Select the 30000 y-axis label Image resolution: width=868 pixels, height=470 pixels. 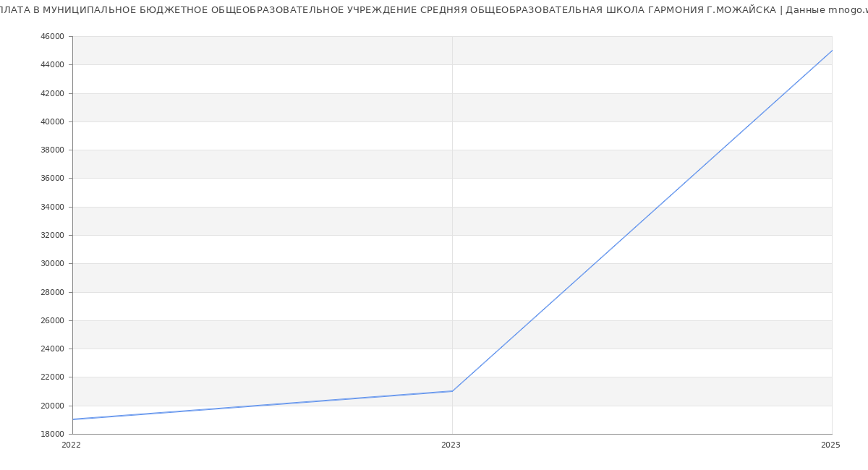click(54, 263)
